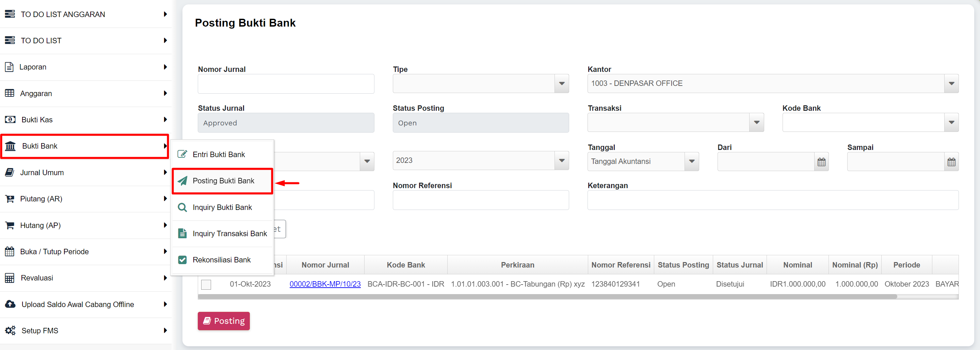Open the Tipe dropdown
980x350 pixels.
(x=561, y=84)
